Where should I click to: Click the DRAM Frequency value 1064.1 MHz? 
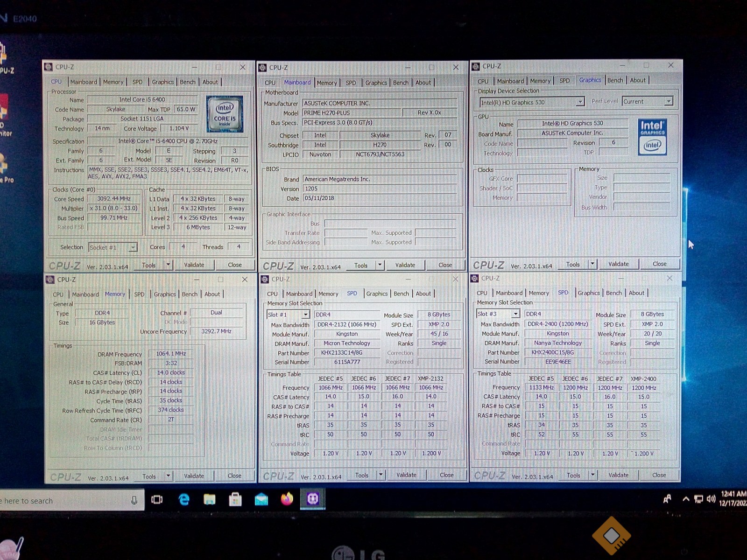pos(171,354)
